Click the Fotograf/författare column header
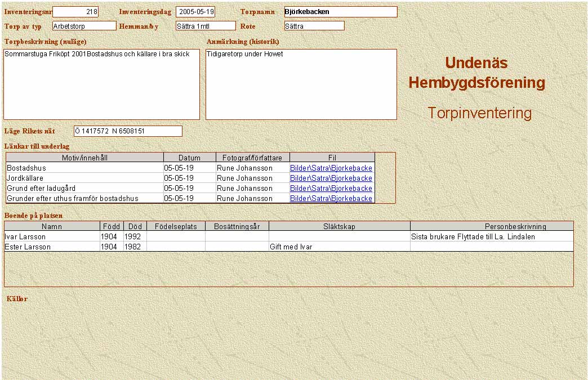 tap(252, 158)
